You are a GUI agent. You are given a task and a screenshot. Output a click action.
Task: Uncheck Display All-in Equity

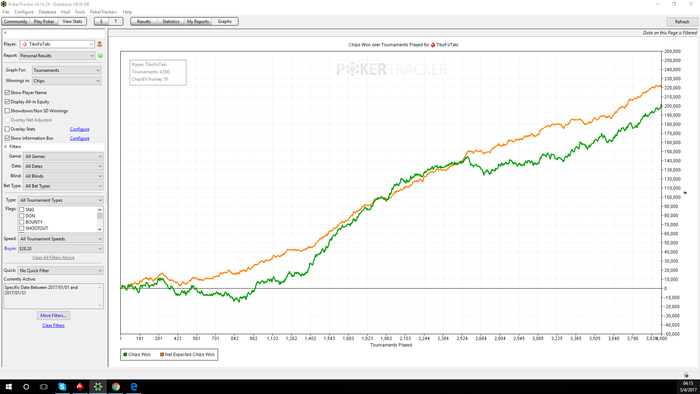(x=7, y=102)
